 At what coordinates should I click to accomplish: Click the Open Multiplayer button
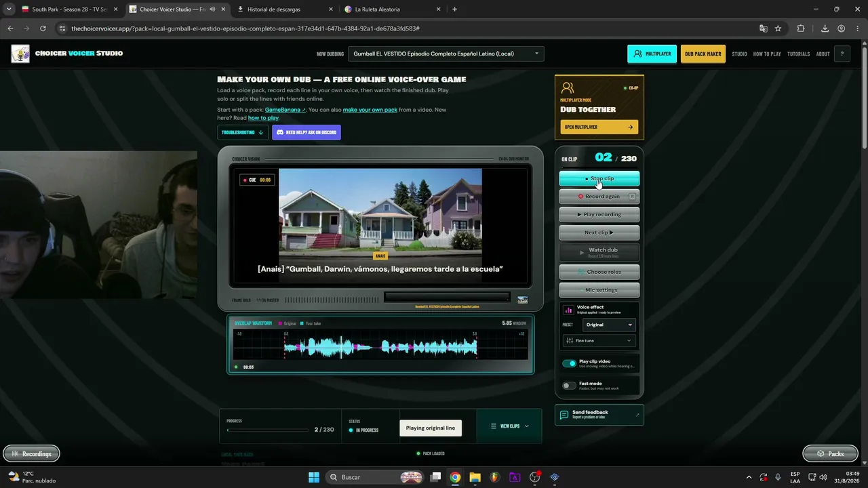(599, 127)
